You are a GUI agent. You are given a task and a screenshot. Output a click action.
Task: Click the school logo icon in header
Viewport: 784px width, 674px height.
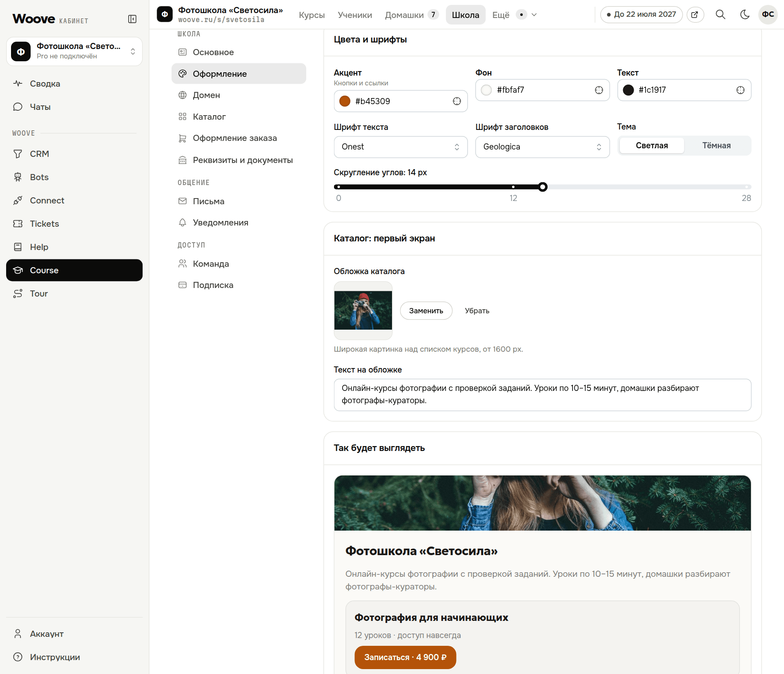165,14
